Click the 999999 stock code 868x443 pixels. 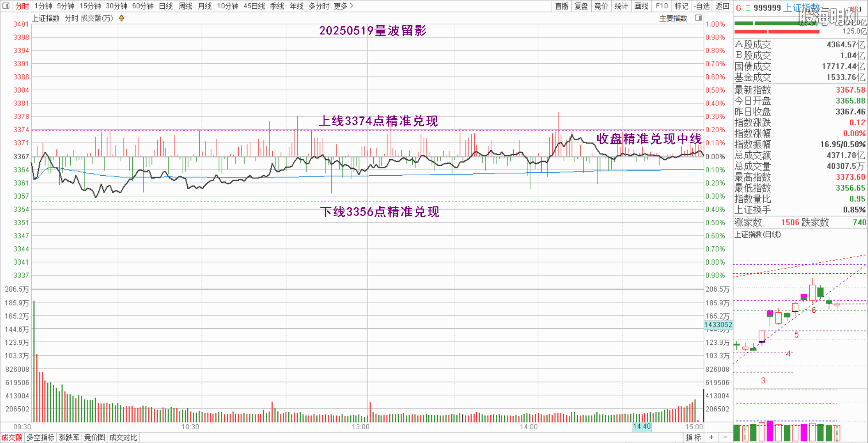coord(767,8)
